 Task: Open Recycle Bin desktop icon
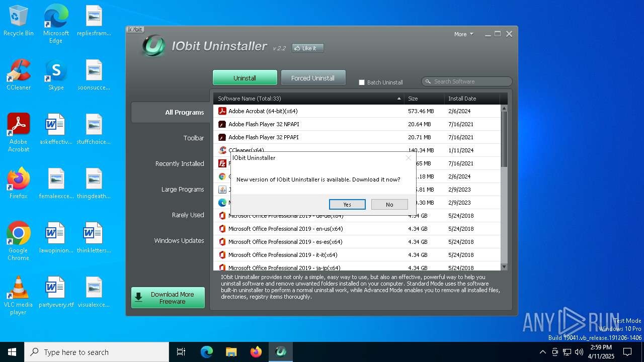(x=19, y=22)
